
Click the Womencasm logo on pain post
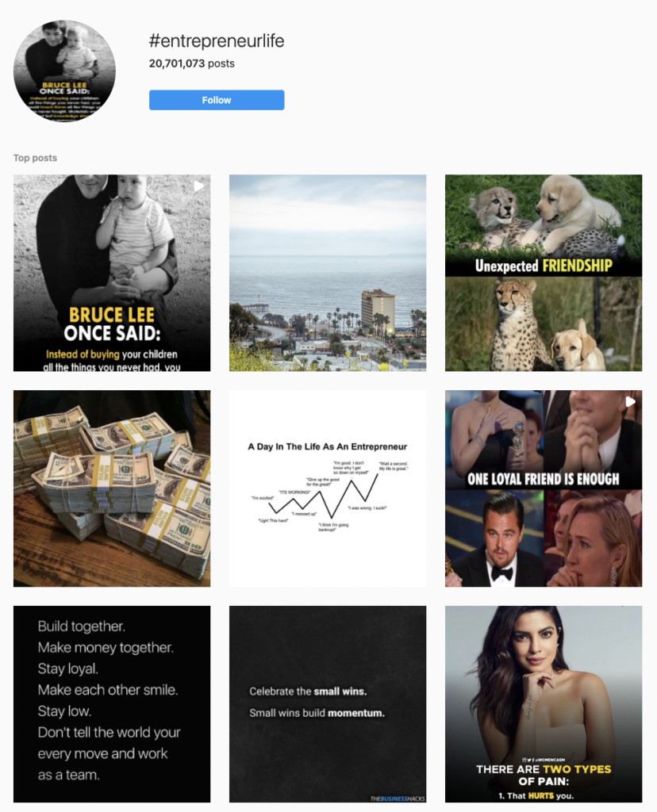(x=544, y=760)
